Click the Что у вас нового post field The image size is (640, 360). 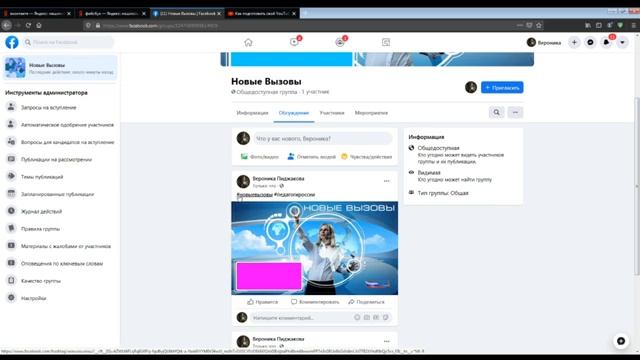(322, 139)
